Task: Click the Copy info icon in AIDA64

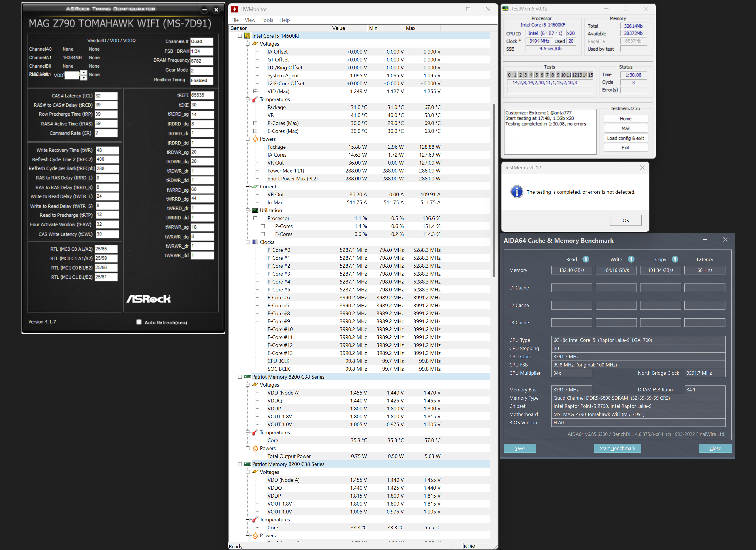Action: (675, 259)
